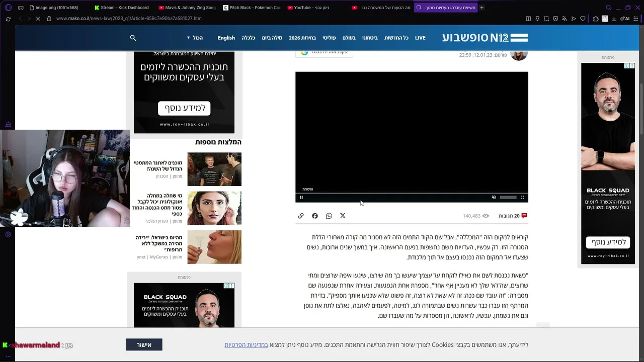Switch to Pitch Black - Pokemon tab
The image size is (644, 362).
click(251, 8)
